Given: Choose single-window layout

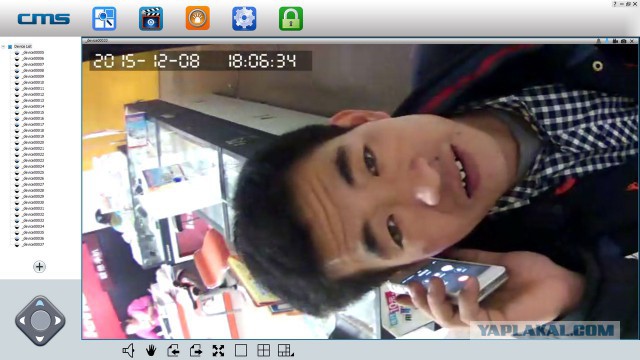Looking at the screenshot, I should click(x=241, y=351).
